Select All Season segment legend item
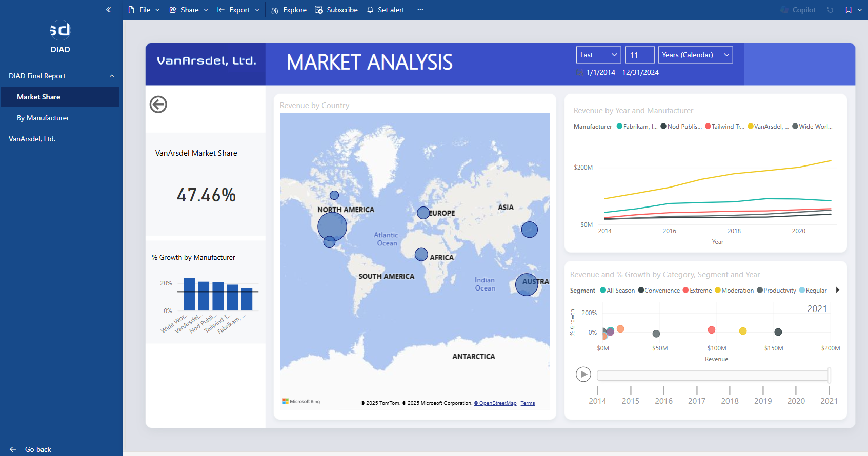This screenshot has width=868, height=456. coord(617,291)
